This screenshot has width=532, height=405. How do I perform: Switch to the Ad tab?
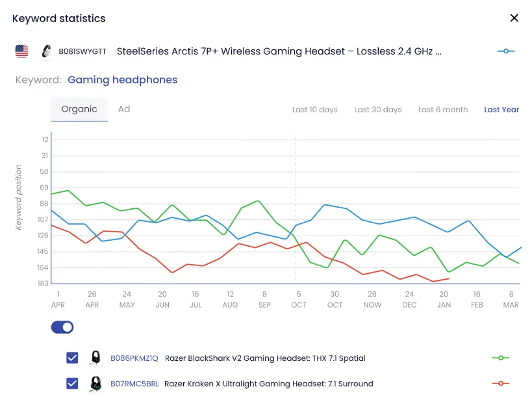(124, 109)
